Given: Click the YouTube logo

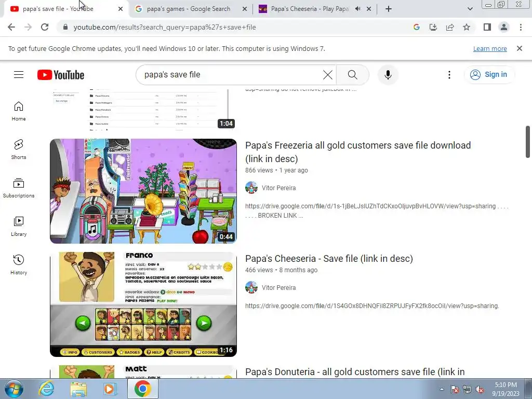Looking at the screenshot, I should pos(61,75).
